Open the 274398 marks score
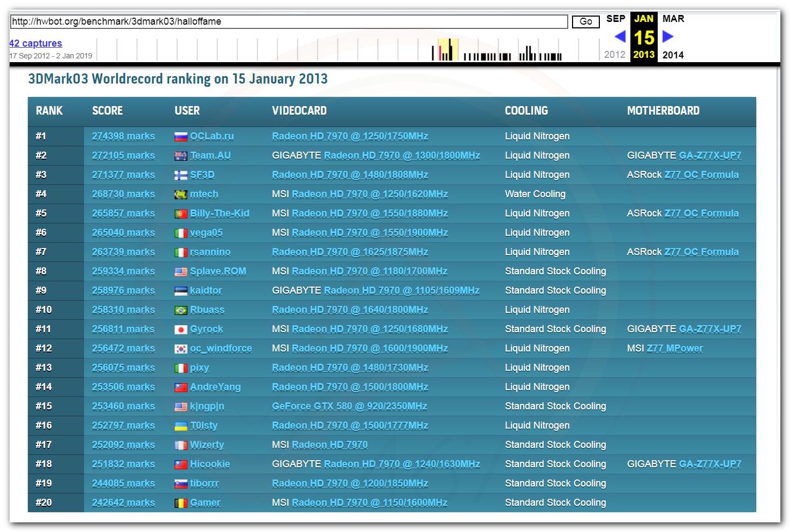Image resolution: width=790 pixels, height=532 pixels. point(123,136)
